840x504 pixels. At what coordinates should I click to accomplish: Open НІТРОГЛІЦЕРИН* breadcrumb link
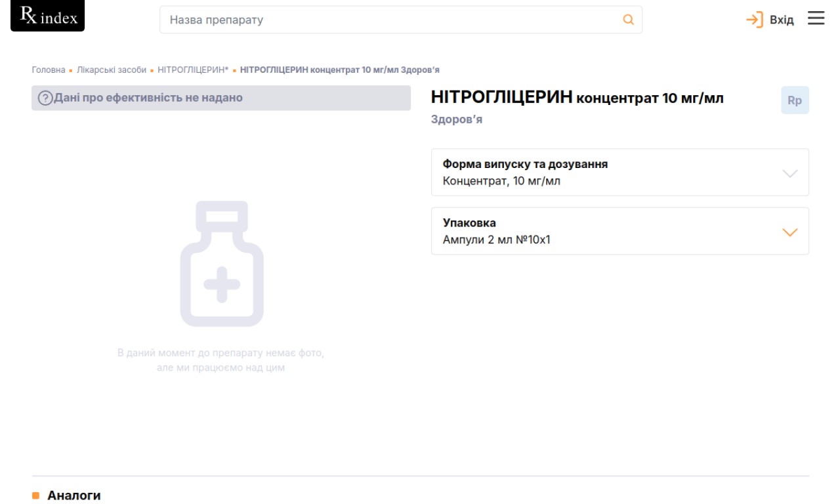(193, 70)
